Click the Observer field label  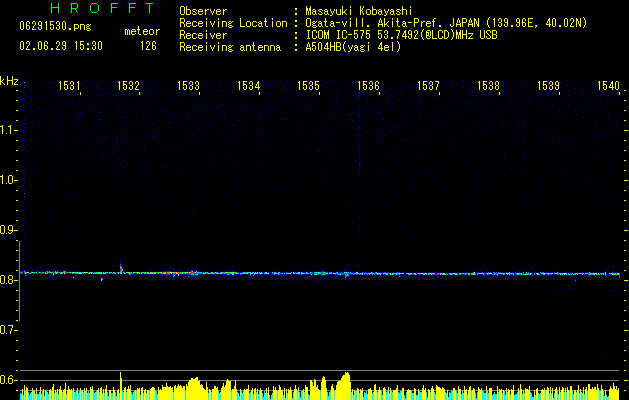point(203,11)
